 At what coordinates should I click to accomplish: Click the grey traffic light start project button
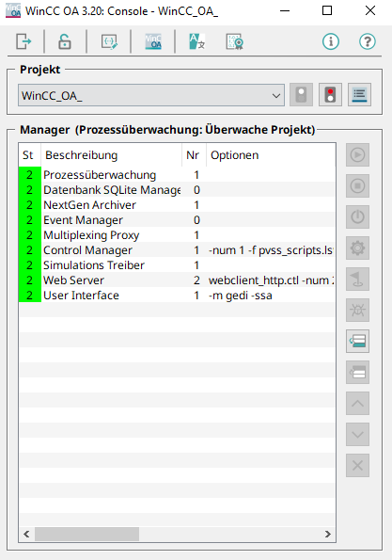301,95
